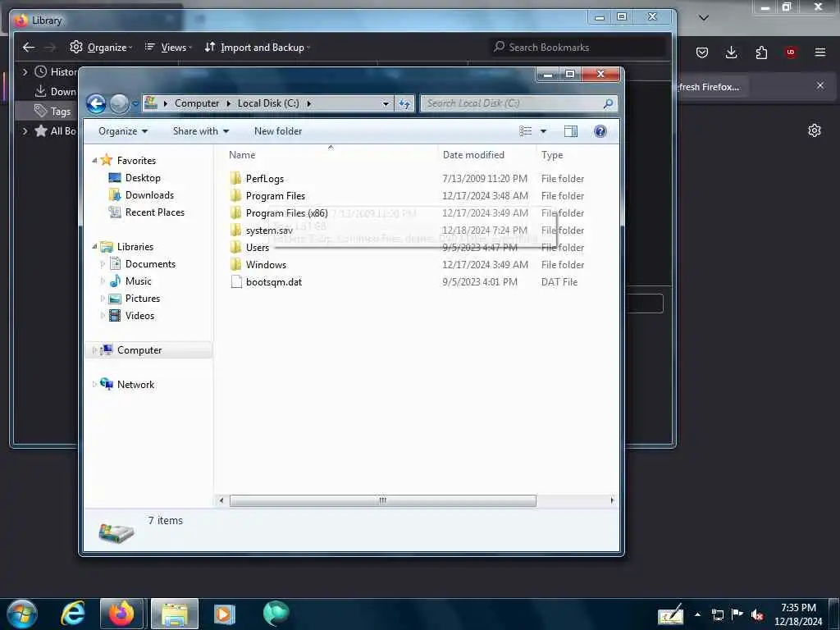Expand History in Library sidebar

(x=25, y=71)
